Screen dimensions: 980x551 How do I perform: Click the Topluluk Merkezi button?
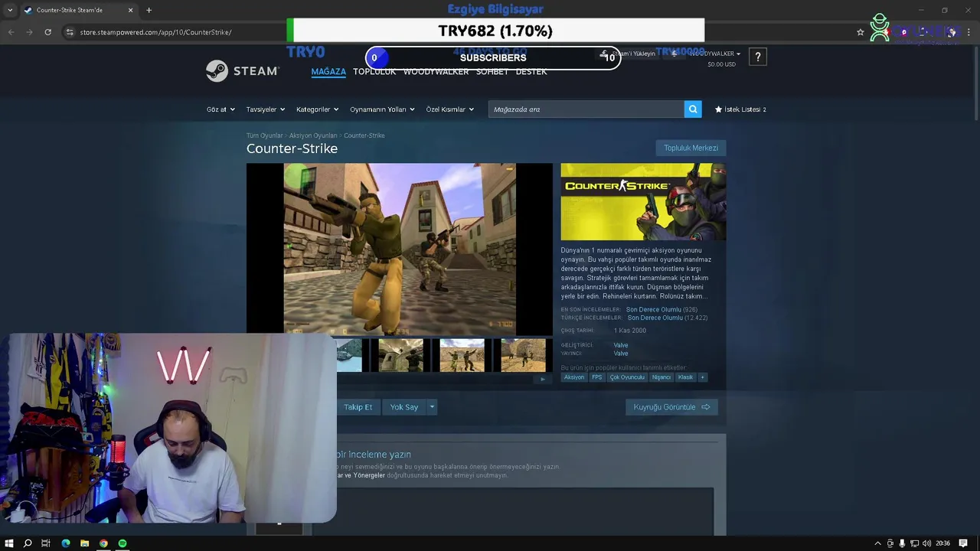pyautogui.click(x=691, y=148)
